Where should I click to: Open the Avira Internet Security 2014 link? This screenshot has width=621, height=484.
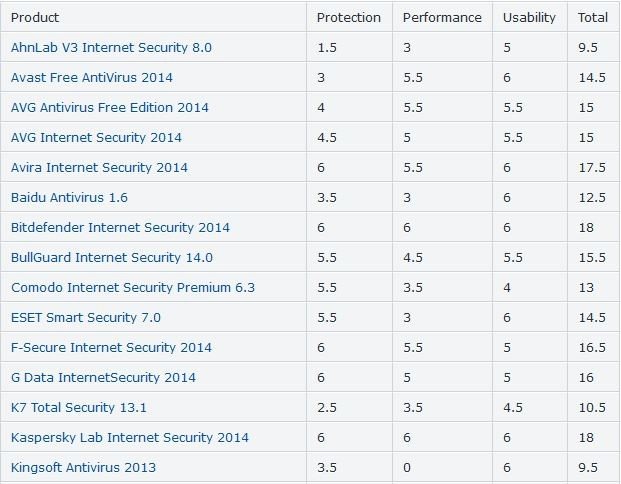coord(99,167)
